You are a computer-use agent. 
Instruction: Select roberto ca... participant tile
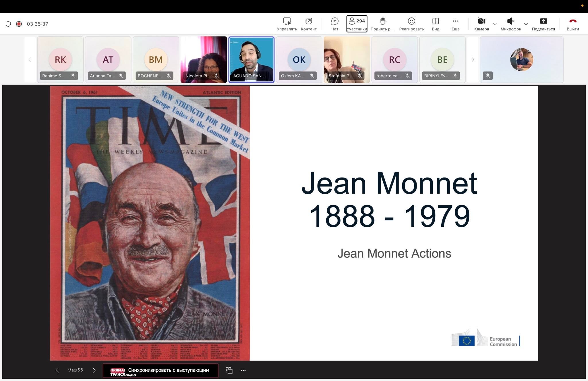point(394,59)
